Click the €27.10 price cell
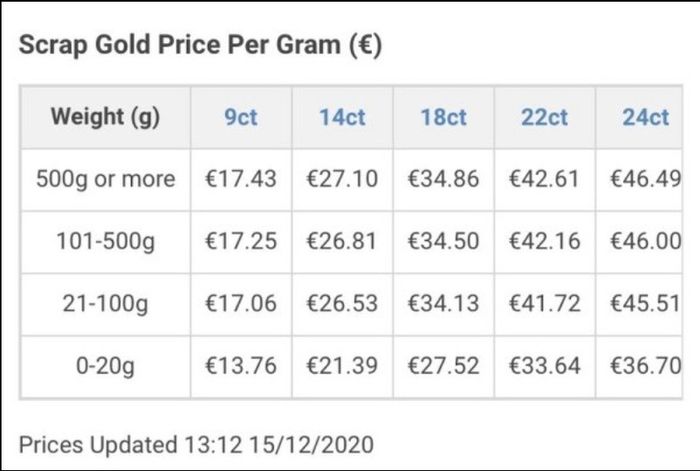700x471 pixels. (342, 179)
